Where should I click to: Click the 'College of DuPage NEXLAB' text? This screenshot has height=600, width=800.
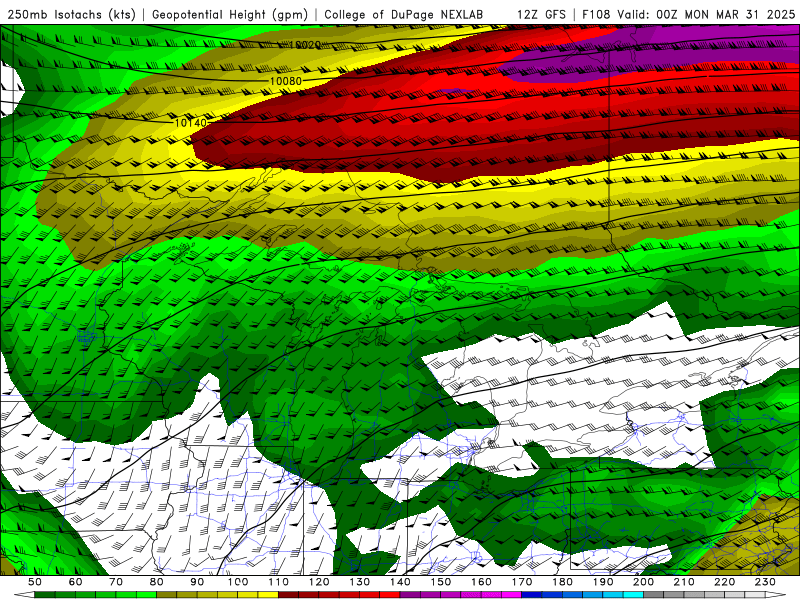404,15
